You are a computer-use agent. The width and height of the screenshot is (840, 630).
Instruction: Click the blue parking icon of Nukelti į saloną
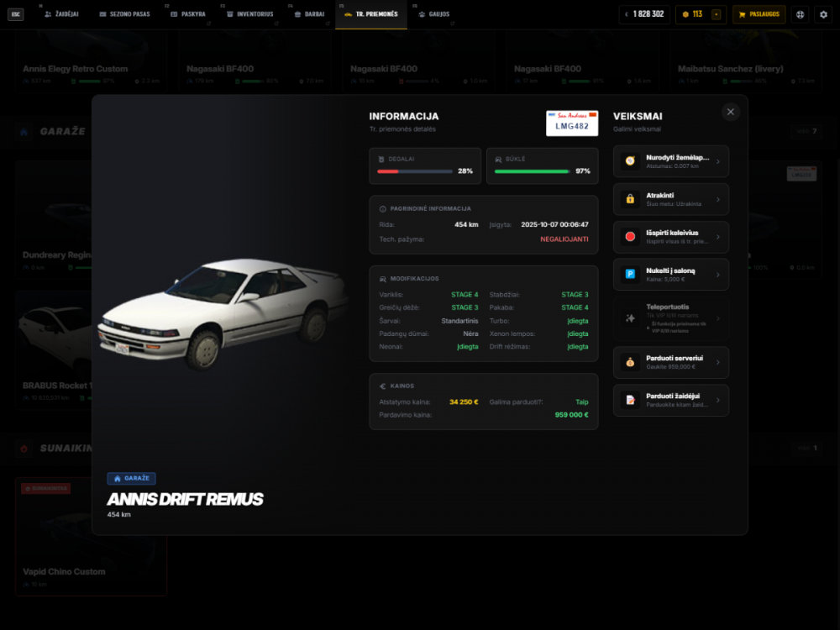click(x=630, y=275)
